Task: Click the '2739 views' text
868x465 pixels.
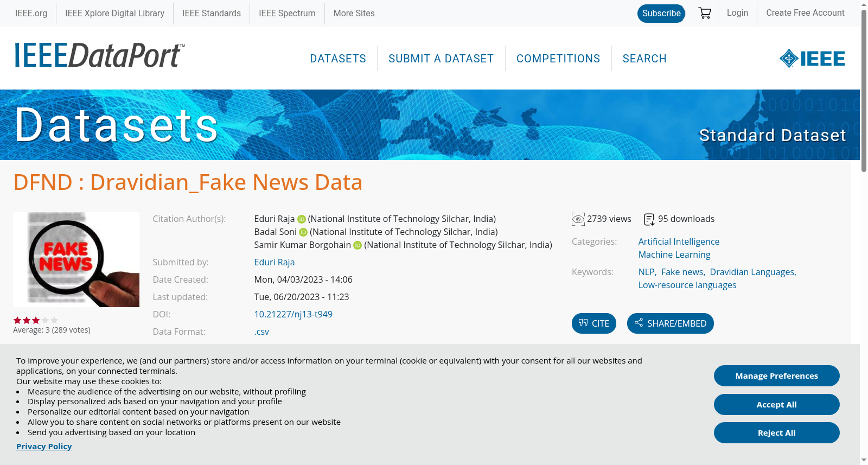Action: coord(609,219)
